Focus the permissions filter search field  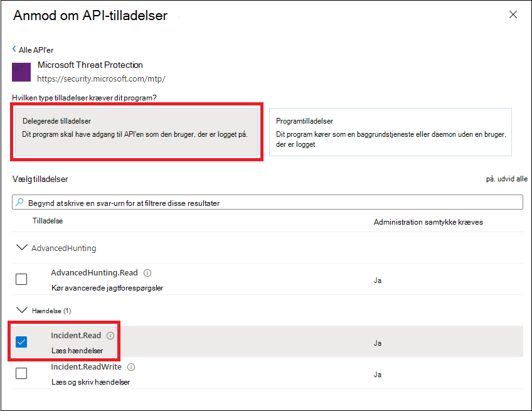[267, 202]
